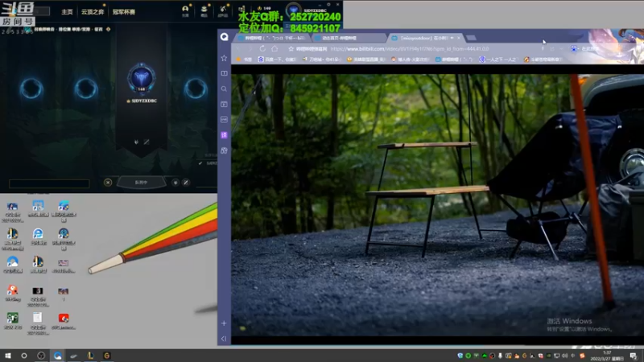Click the round position icon beside queue button
644x362 pixels.
coord(175,183)
